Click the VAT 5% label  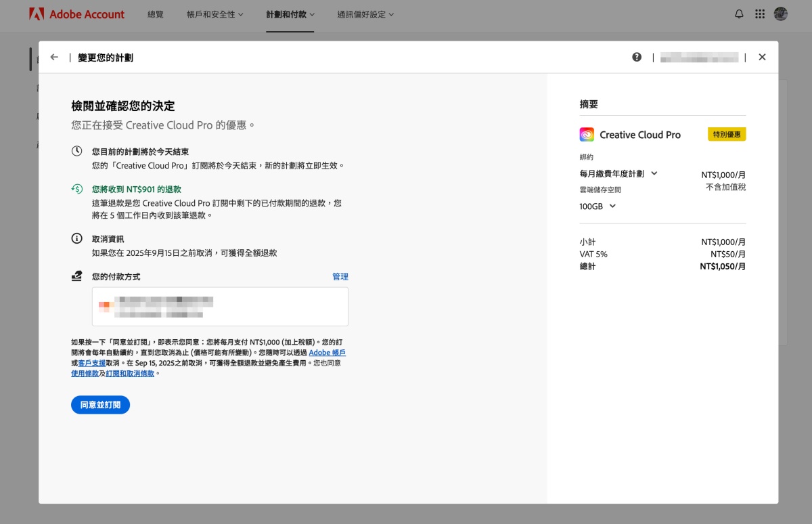click(593, 255)
